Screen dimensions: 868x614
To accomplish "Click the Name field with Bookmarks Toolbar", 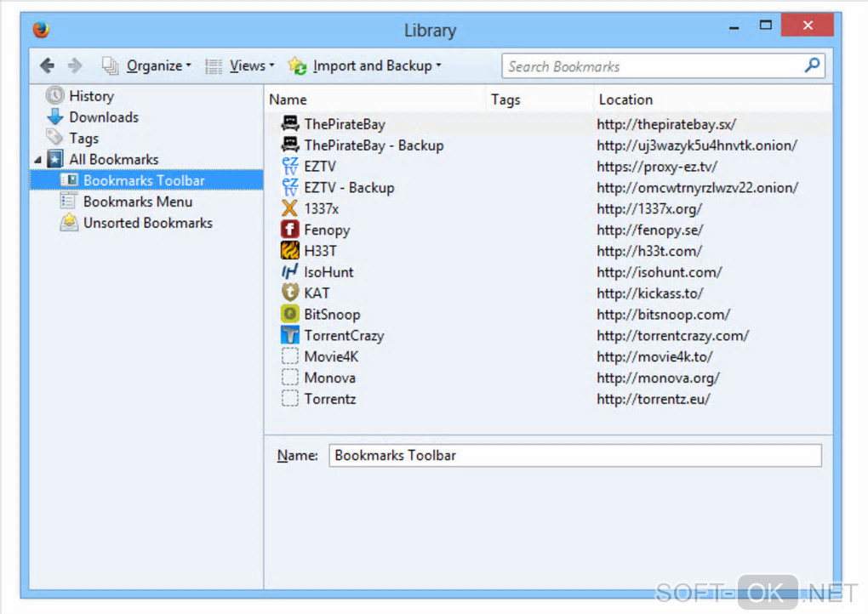I will coord(575,455).
